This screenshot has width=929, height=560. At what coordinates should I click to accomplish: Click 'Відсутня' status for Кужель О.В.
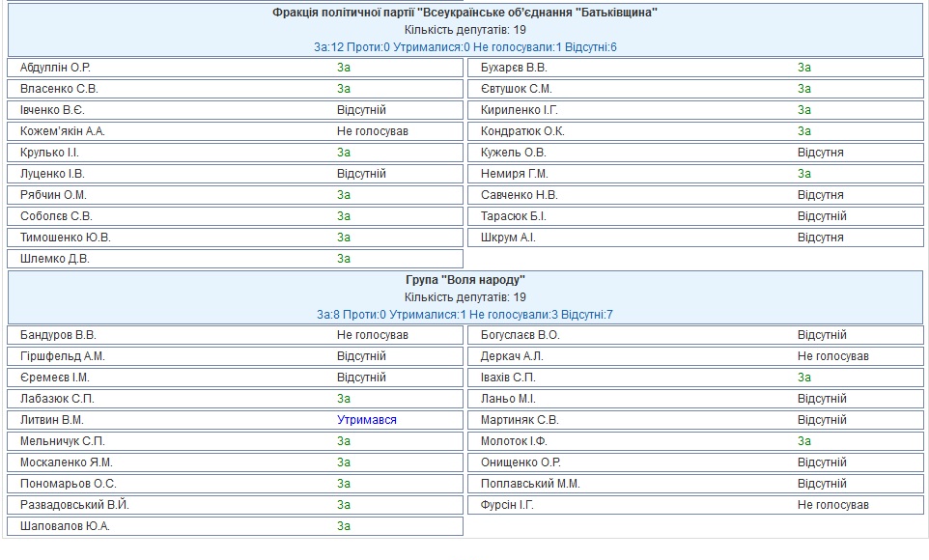(x=820, y=153)
